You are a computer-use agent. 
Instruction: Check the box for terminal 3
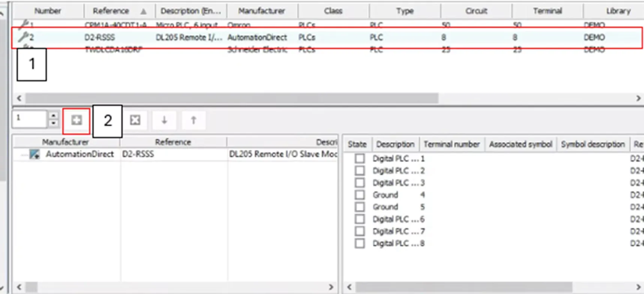[x=360, y=183]
